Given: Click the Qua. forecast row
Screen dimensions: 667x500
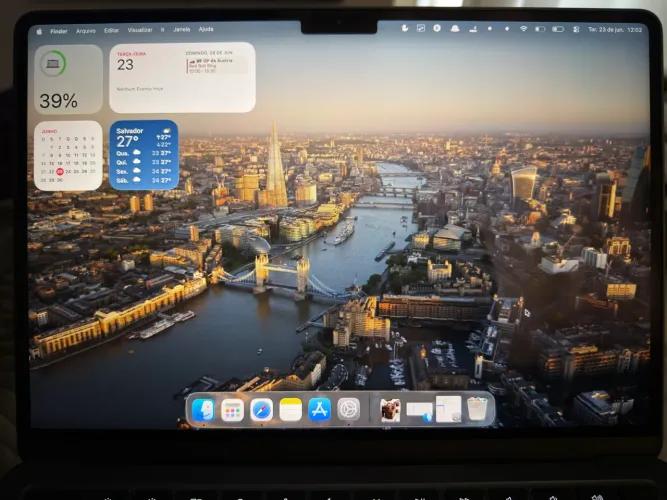Looking at the screenshot, I should point(144,153).
